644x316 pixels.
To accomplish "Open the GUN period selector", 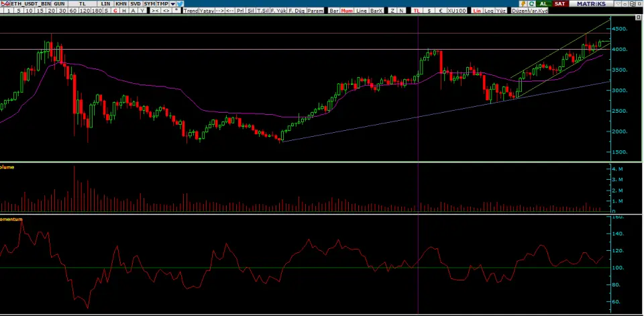I will [x=60, y=3].
